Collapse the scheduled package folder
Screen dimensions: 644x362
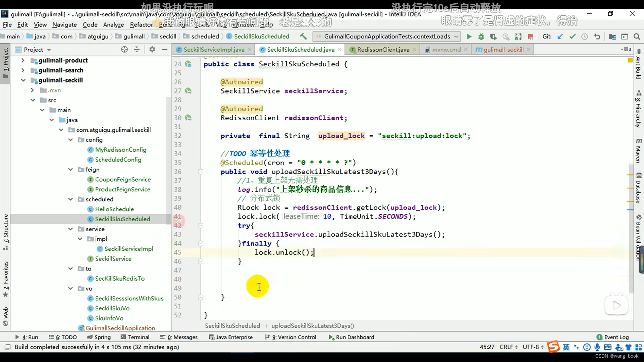click(70, 199)
